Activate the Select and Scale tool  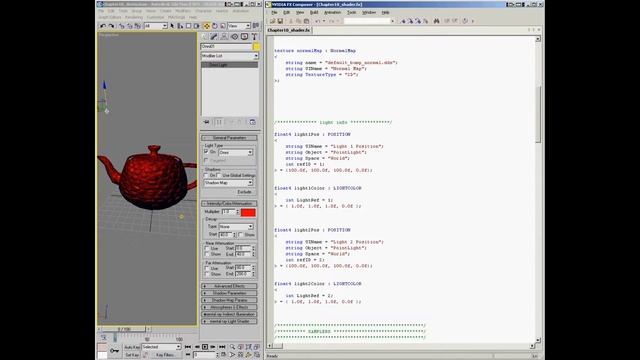pyautogui.click(x=222, y=26)
